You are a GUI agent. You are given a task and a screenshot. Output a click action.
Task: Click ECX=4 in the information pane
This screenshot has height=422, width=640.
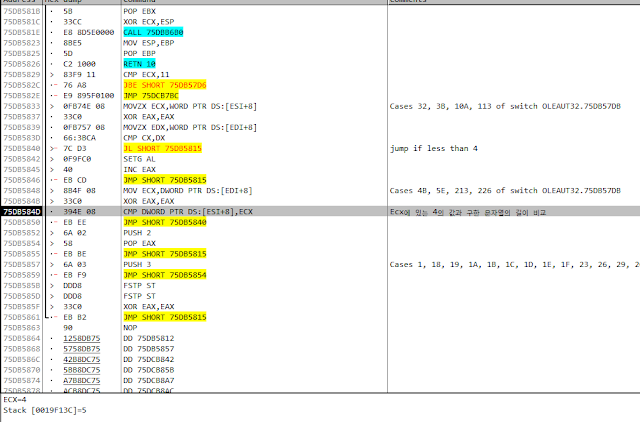coord(15,400)
